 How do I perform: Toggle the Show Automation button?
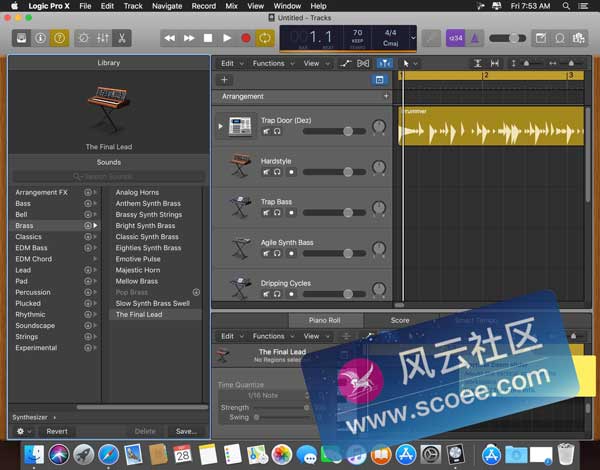(x=346, y=64)
